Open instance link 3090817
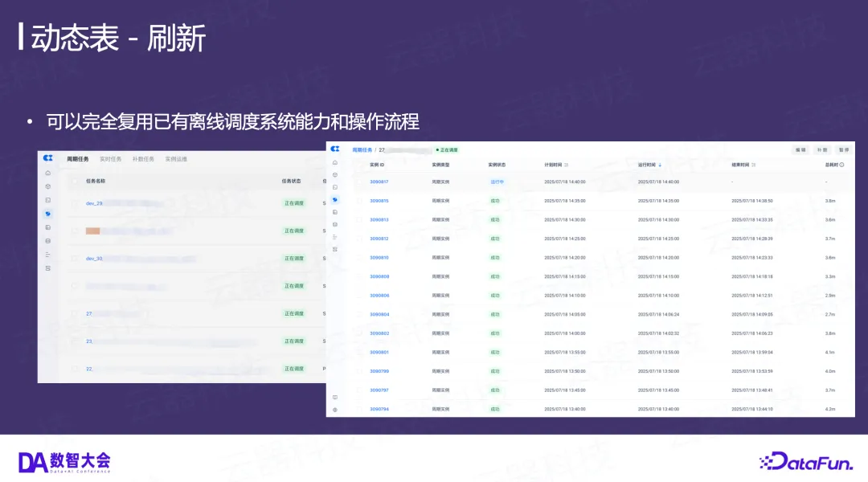Image resolution: width=868 pixels, height=482 pixels. pos(379,182)
